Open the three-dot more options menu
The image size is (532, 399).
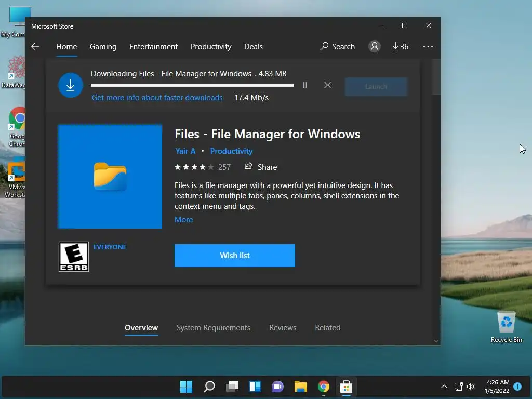tap(428, 46)
